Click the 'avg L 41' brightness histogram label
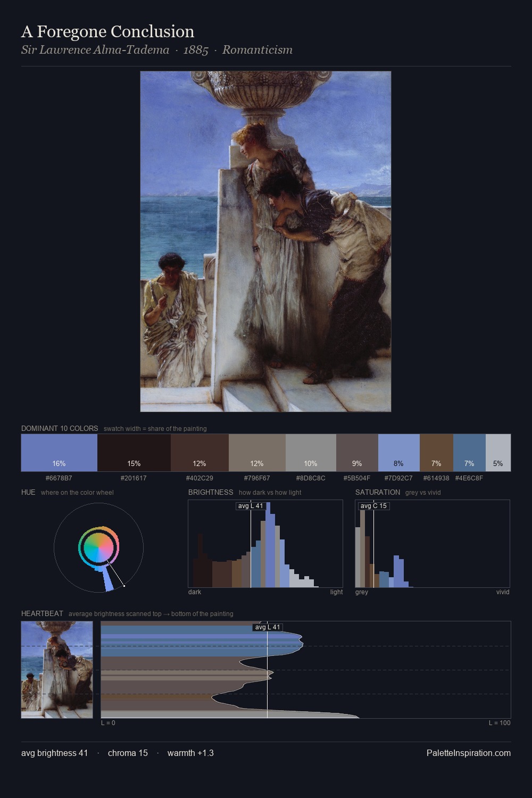The image size is (532, 798). pos(251,506)
